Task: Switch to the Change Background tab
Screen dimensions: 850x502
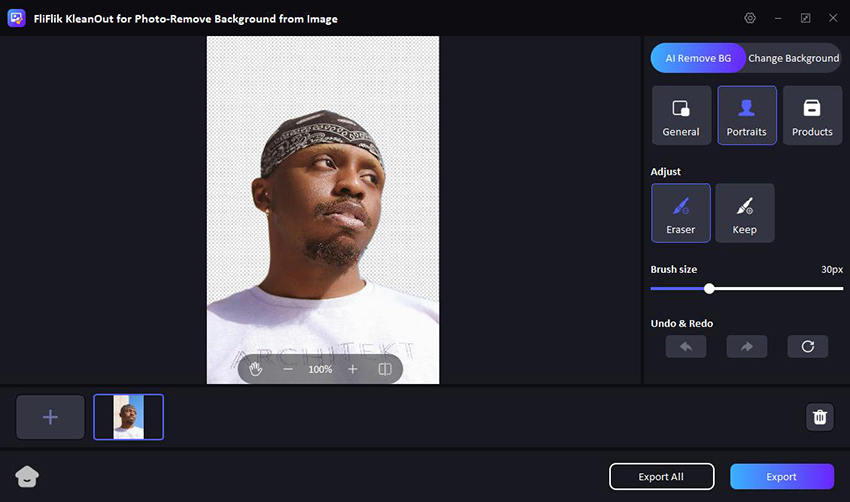Action: coord(793,58)
